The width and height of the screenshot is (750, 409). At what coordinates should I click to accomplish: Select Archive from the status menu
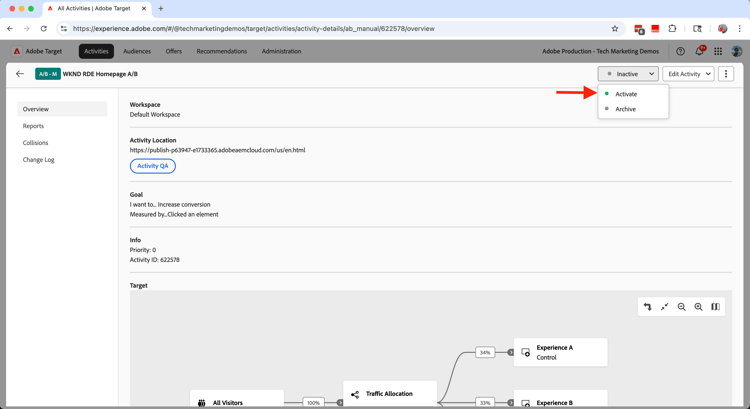tap(633, 109)
